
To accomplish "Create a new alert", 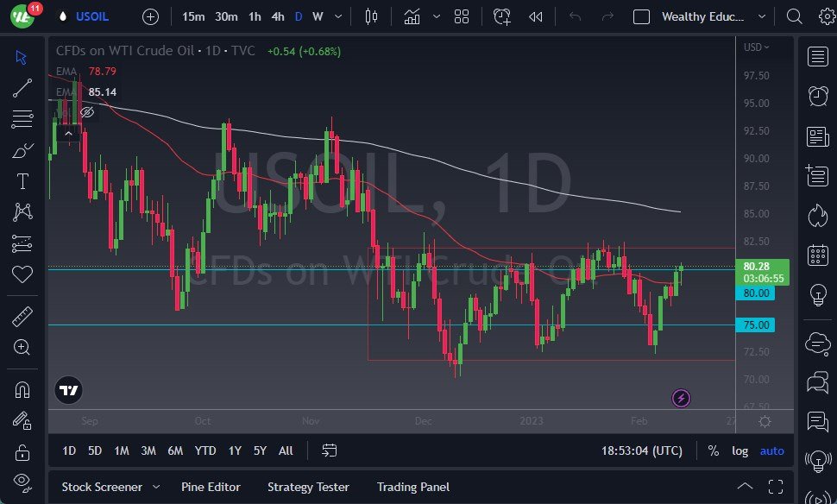I will pos(502,16).
